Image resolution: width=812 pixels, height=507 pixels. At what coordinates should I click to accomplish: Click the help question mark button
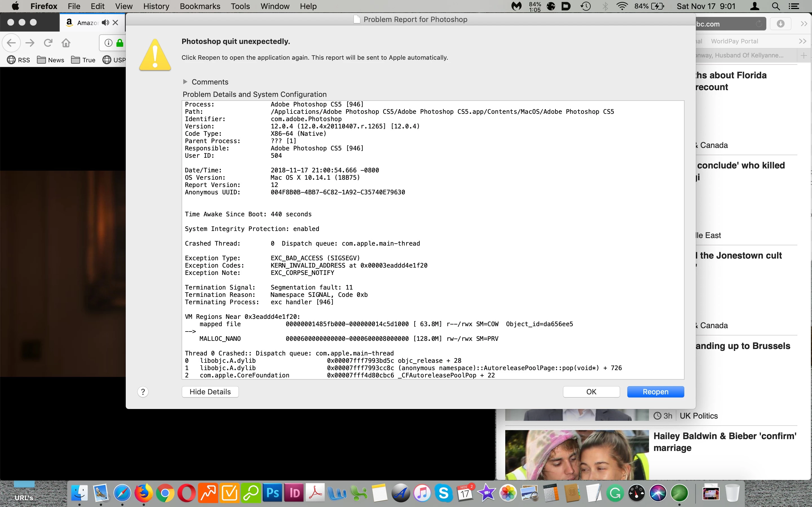(x=143, y=392)
